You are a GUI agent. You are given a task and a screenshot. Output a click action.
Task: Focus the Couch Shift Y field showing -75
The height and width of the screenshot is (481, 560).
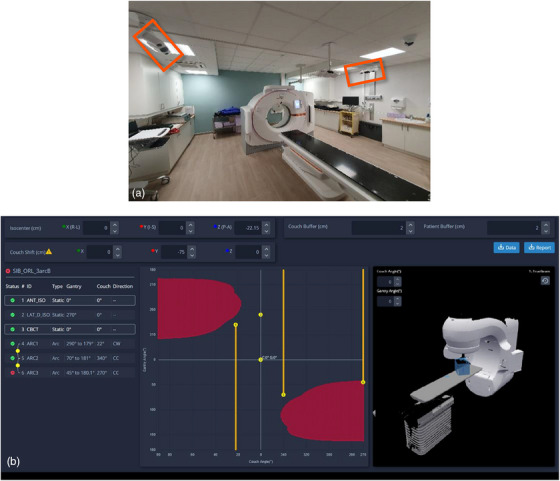pyautogui.click(x=174, y=252)
